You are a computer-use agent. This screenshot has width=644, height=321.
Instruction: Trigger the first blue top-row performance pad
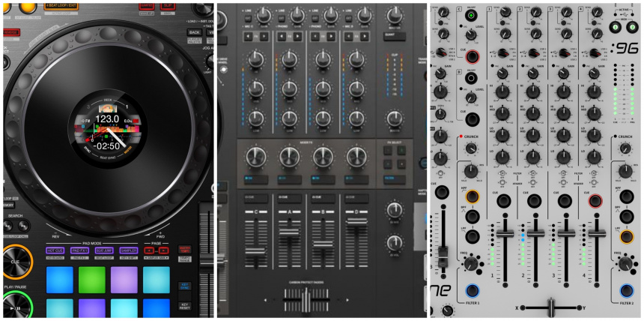pos(60,280)
